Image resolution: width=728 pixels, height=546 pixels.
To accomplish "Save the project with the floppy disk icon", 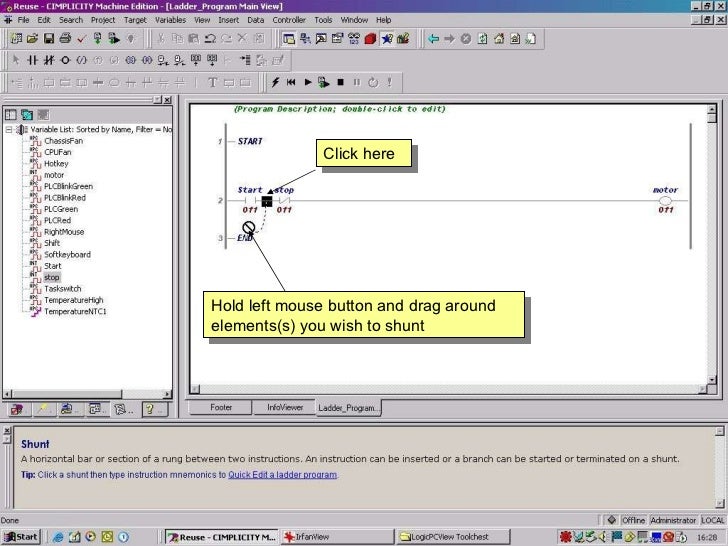I will (x=49, y=39).
